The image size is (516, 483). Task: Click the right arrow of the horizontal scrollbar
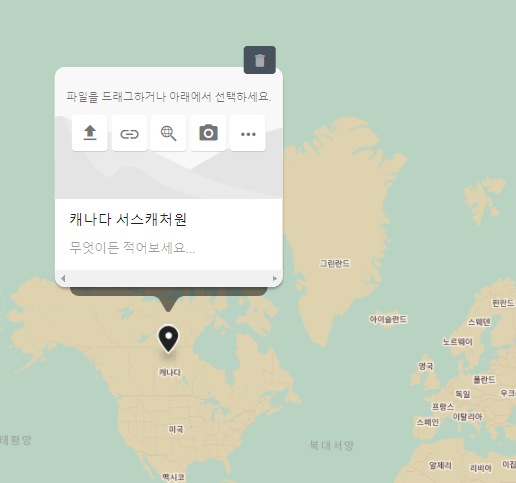pyautogui.click(x=275, y=278)
